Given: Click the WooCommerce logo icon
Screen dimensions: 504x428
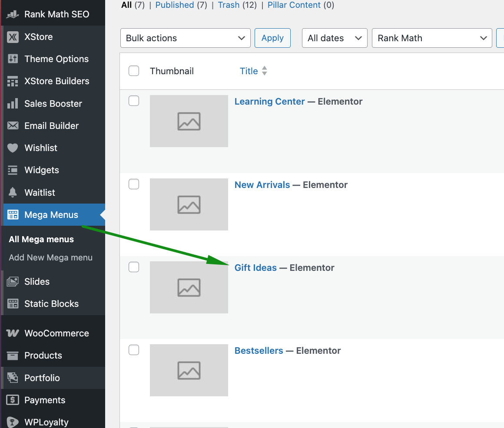Looking at the screenshot, I should pos(13,333).
